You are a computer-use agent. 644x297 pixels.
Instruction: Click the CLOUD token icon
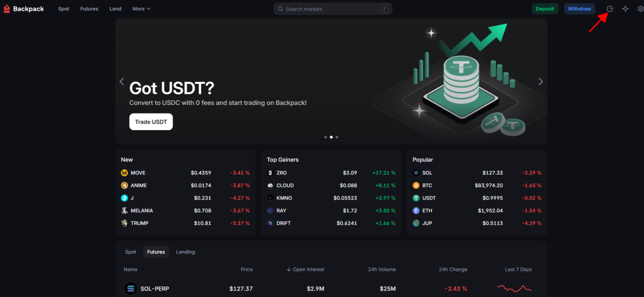click(270, 185)
